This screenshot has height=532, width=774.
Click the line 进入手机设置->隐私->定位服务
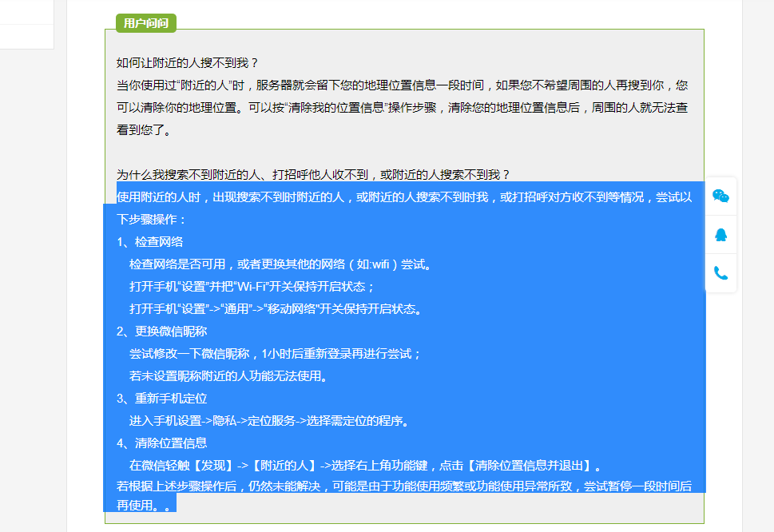tap(269, 421)
